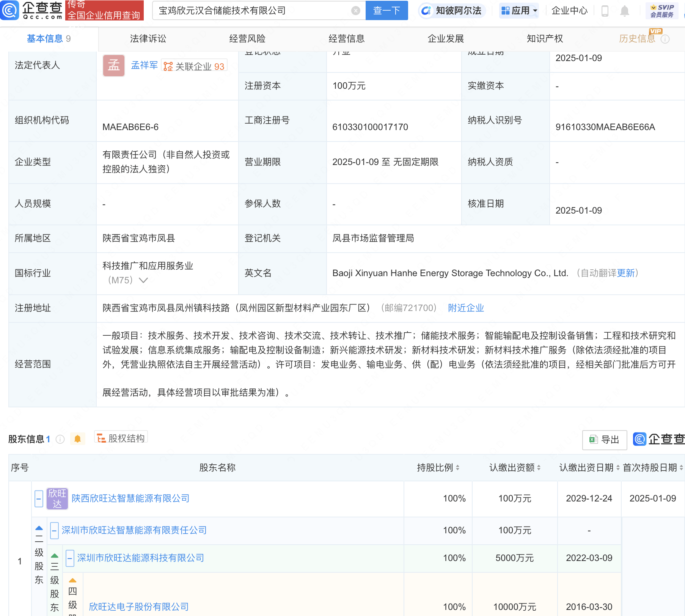The width and height of the screenshot is (685, 616).
Task: Click the Qichacha logo icon
Action: point(9,10)
